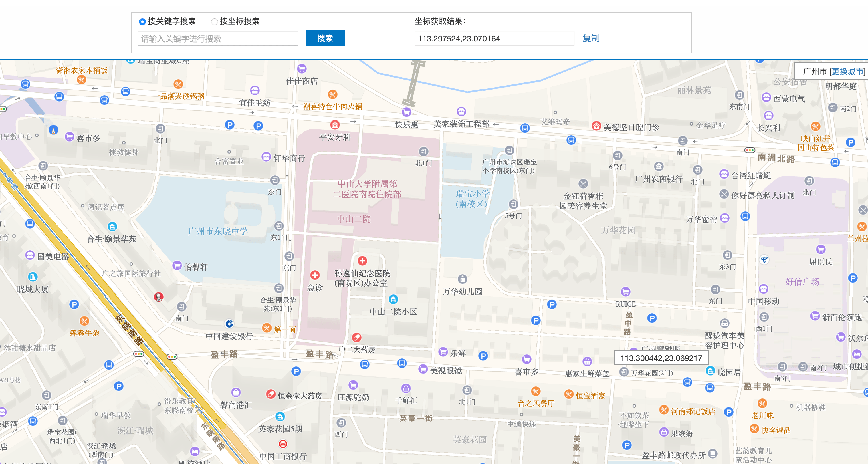The width and height of the screenshot is (868, 464).
Task: Click the 中国移动 shop marker icon
Action: [763, 289]
